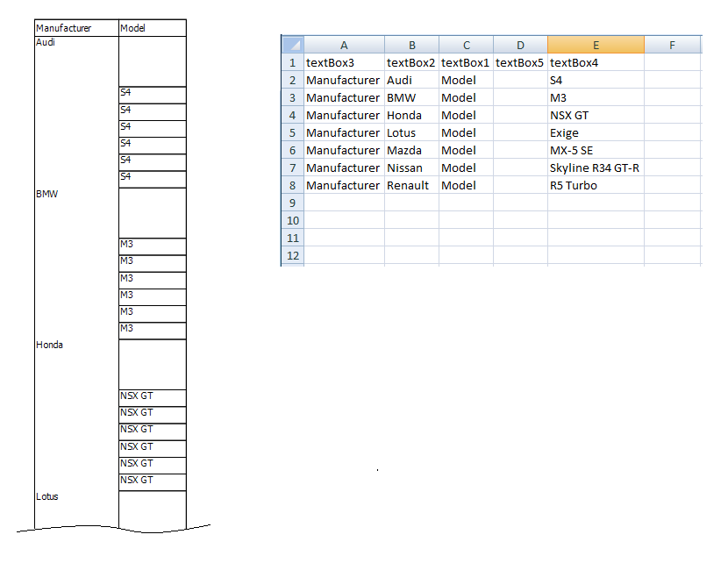Click the textBox1 cell

pyautogui.click(x=466, y=62)
